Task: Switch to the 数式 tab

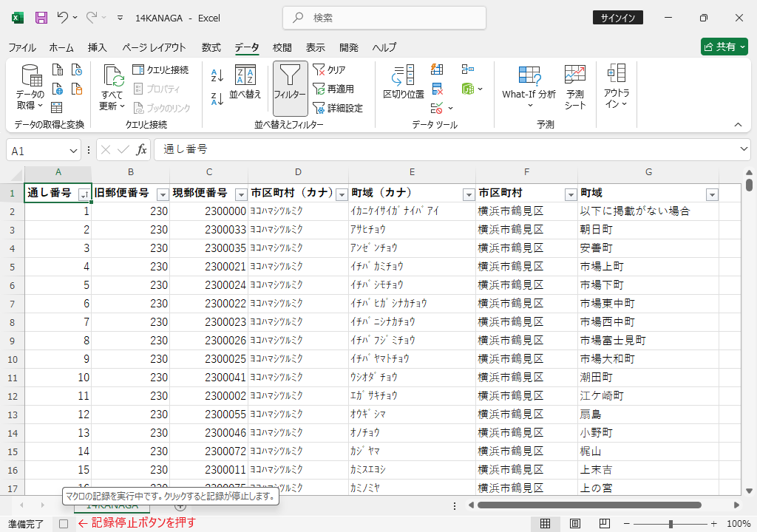Action: pyautogui.click(x=211, y=47)
